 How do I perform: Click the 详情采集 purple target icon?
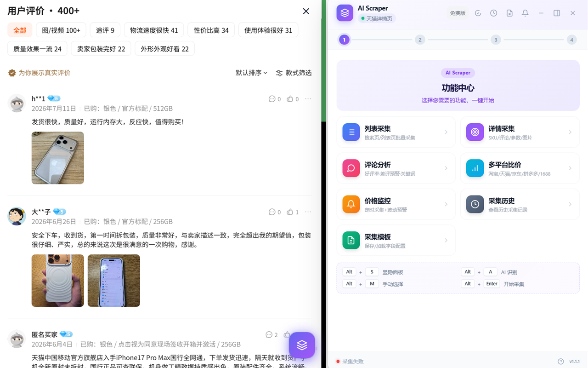pos(475,132)
